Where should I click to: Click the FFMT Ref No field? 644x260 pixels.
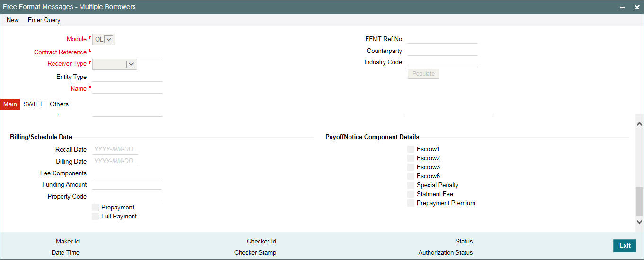(x=442, y=39)
